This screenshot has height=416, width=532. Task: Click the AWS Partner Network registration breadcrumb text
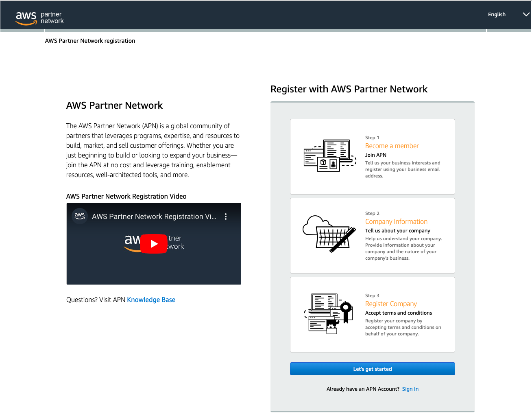[x=90, y=41]
